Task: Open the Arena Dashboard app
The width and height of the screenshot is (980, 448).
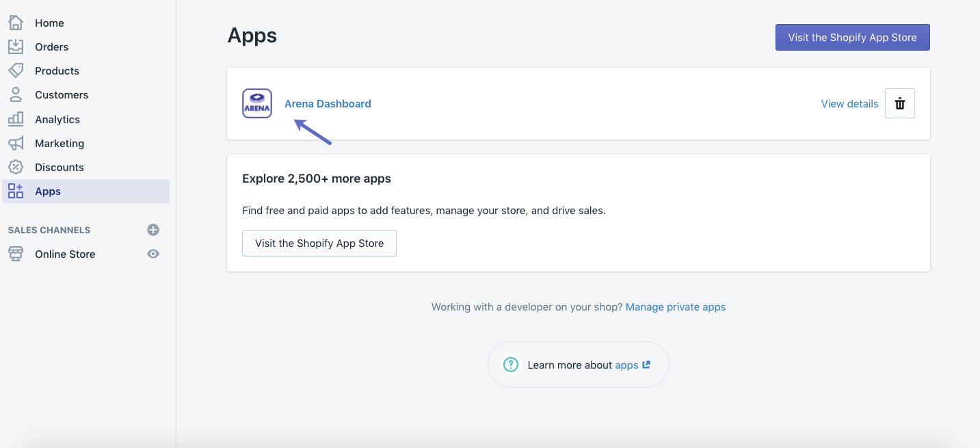Action: [328, 103]
